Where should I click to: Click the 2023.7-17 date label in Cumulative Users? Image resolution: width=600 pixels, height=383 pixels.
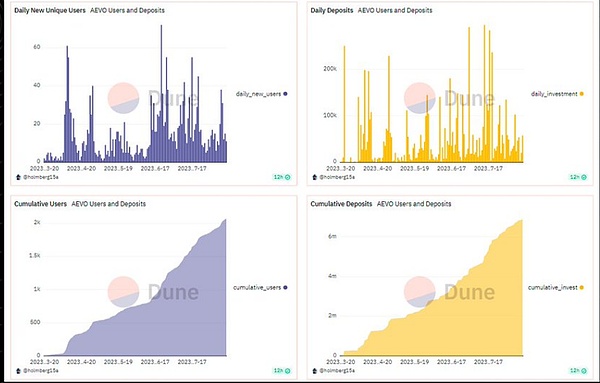pos(192,362)
